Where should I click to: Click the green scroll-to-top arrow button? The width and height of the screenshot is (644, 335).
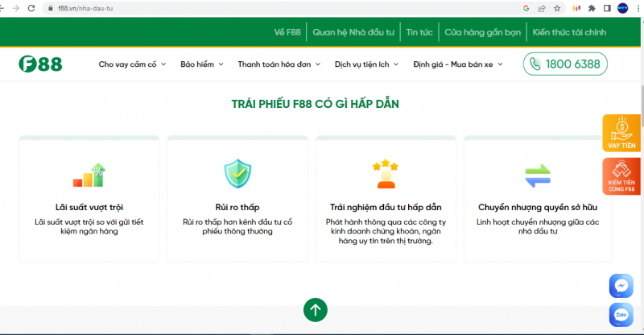coord(315,309)
